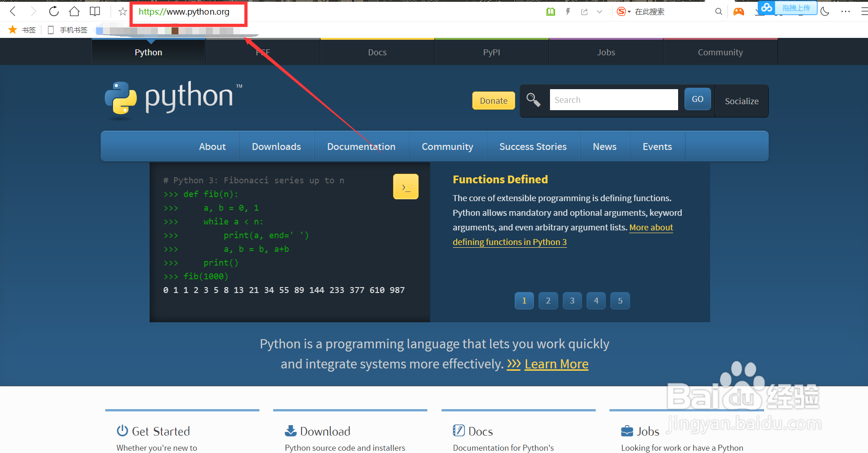Open the Downloads menu
The height and width of the screenshot is (453, 868).
[276, 146]
